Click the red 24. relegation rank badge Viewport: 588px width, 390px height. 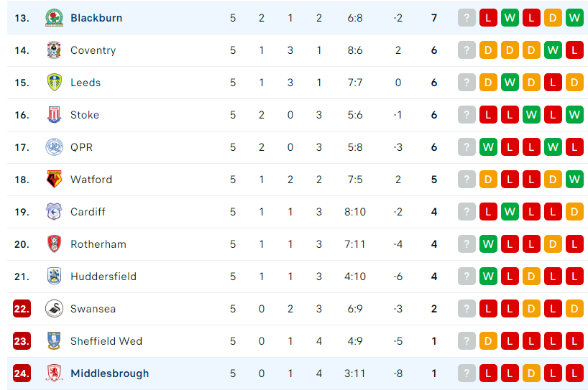point(22,373)
